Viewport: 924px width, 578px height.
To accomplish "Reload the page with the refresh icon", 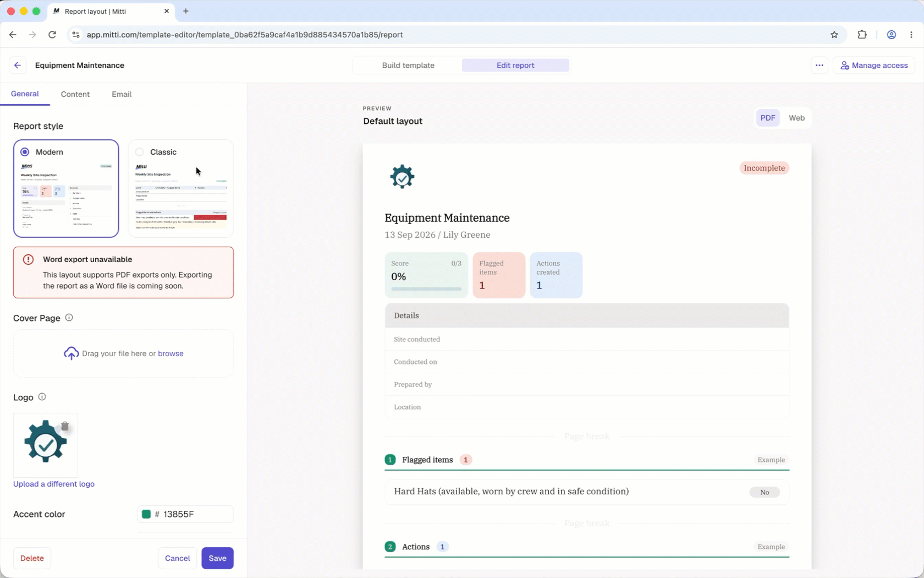I will click(x=52, y=35).
